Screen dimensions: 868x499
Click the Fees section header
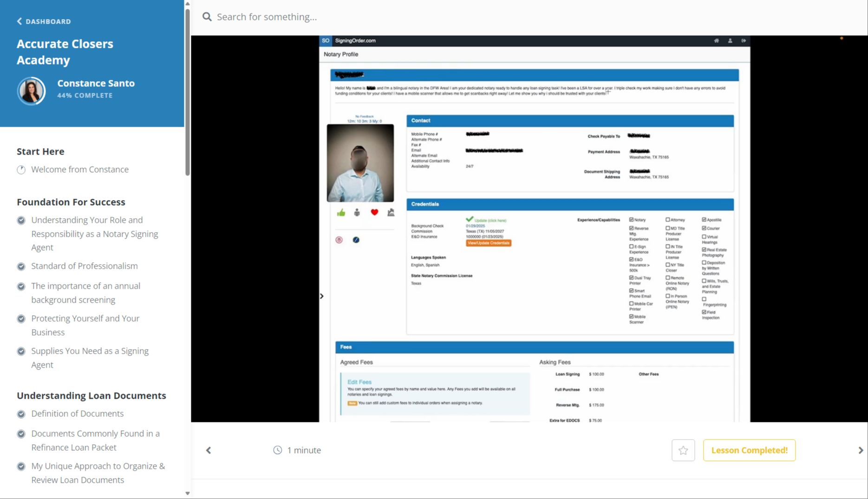535,347
